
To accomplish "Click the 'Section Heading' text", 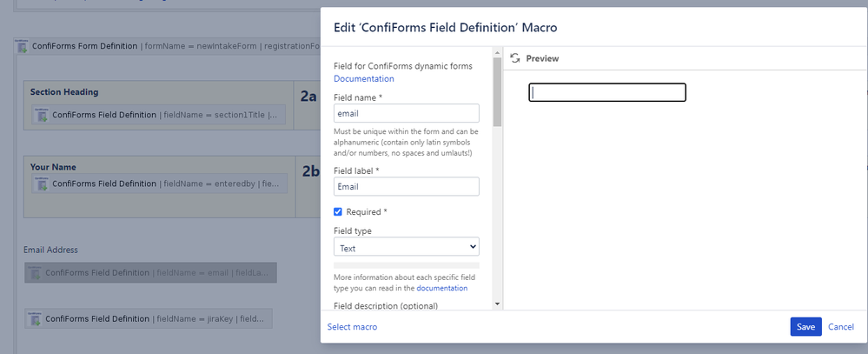I will coord(64,92).
